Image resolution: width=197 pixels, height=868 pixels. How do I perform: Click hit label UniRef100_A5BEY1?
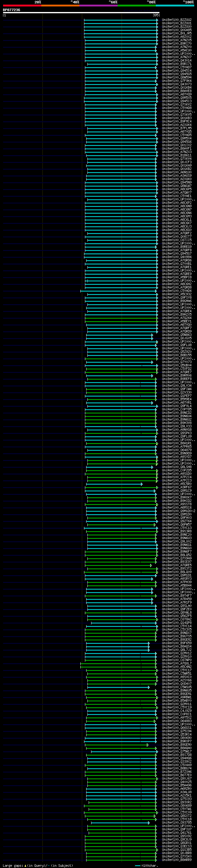(177, 321)
